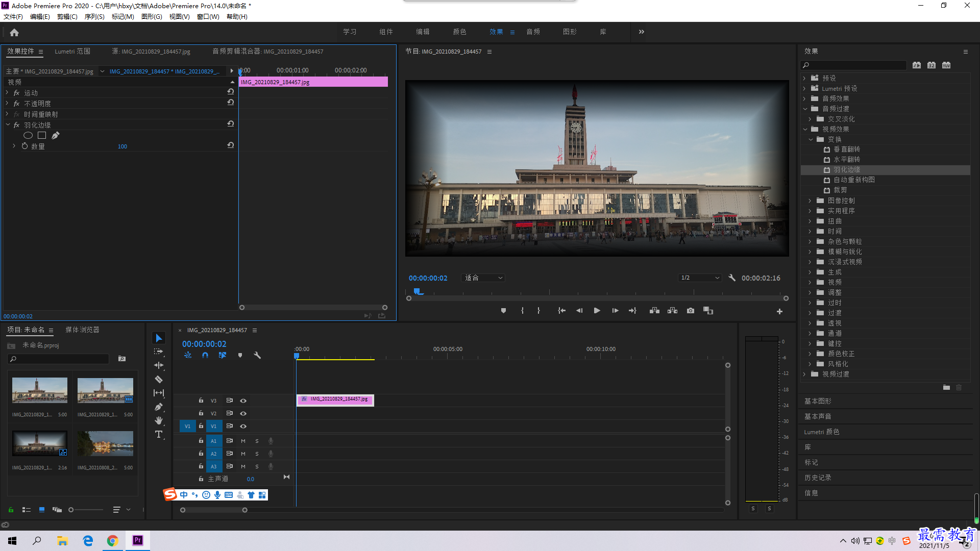The image size is (980, 551).
Task: Select the Selection tool arrow
Action: (x=159, y=338)
